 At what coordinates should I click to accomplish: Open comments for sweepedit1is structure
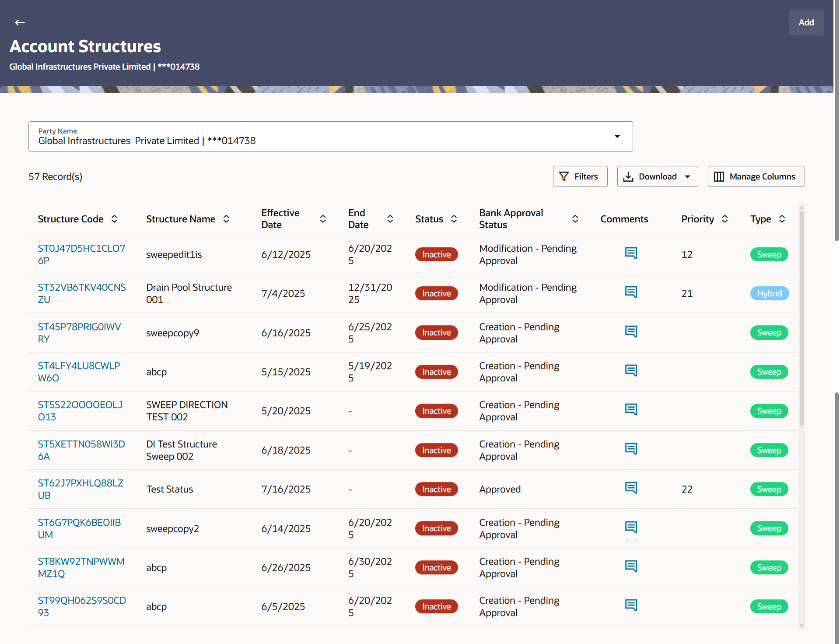(x=630, y=253)
